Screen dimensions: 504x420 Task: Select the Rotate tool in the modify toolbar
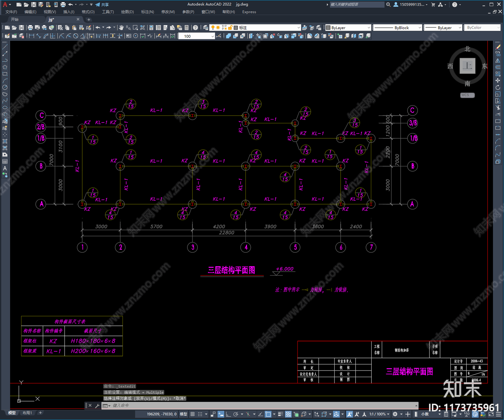tap(498, 87)
